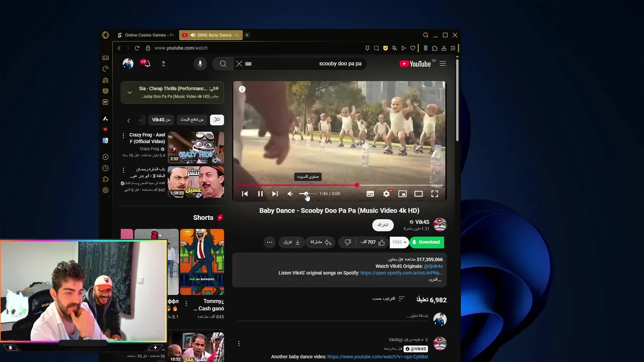Open the Crazy Frog - Axel F video thumbnail

(x=196, y=147)
